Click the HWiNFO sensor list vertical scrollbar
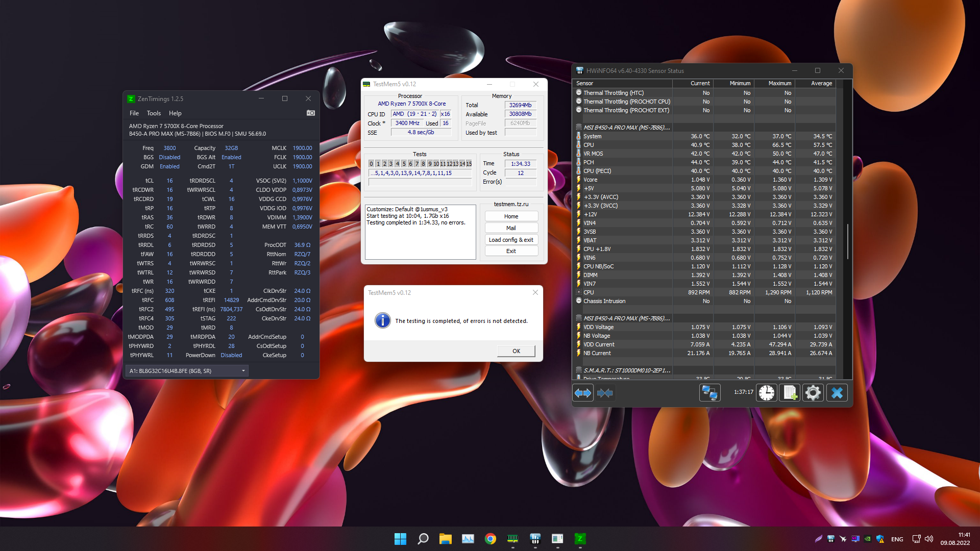Screen dimensions: 980x551 [x=848, y=241]
